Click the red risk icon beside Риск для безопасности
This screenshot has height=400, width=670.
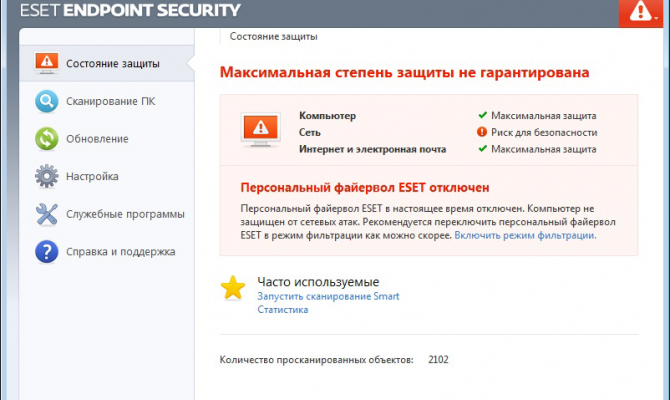pyautogui.click(x=482, y=132)
